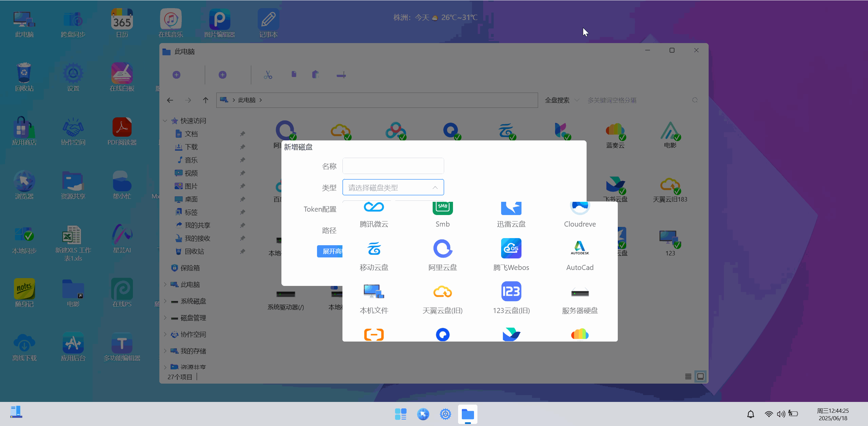Select 迅雷云盘 disk type

tap(511, 215)
